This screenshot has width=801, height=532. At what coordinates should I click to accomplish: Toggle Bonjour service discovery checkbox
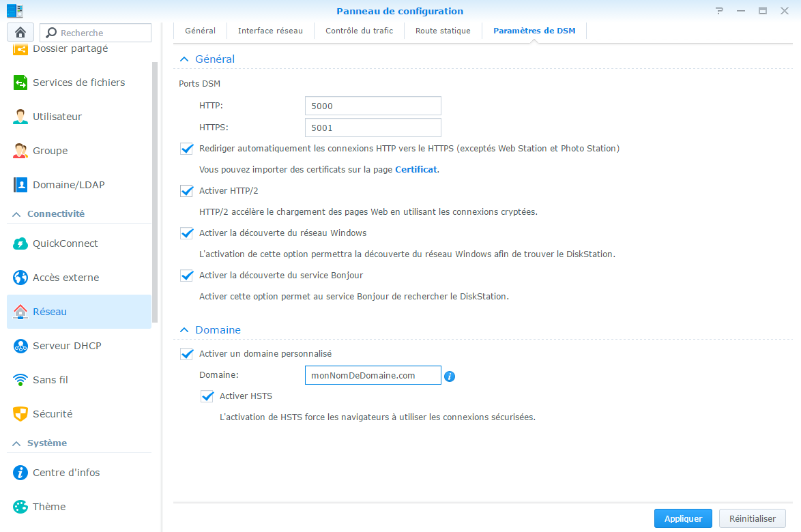(186, 276)
